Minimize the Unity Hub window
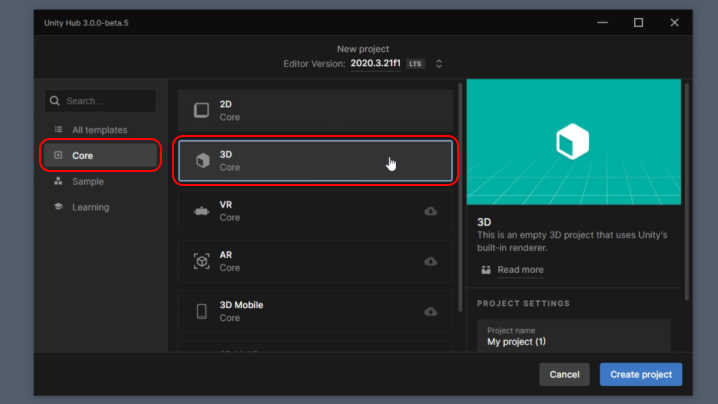Screen dimensions: 718x404 pyautogui.click(x=602, y=22)
